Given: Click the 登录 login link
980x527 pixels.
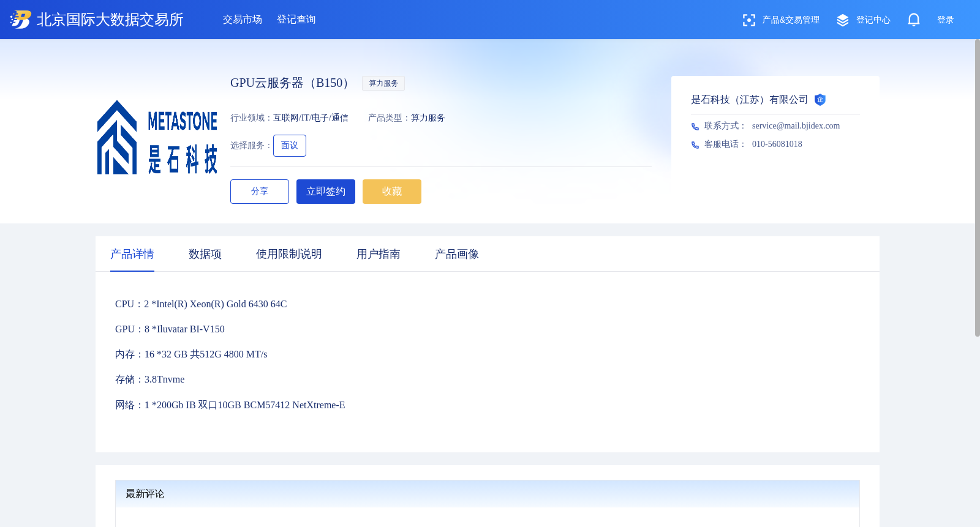Looking at the screenshot, I should pos(945,20).
